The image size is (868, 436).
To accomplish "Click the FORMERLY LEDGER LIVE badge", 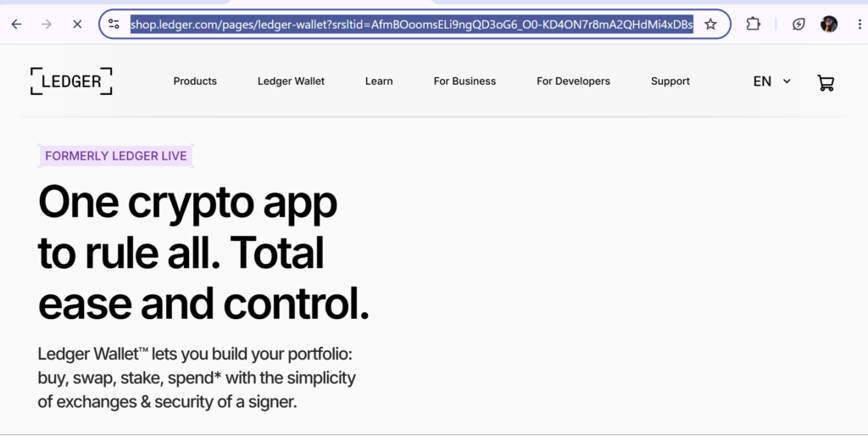I will tap(115, 156).
